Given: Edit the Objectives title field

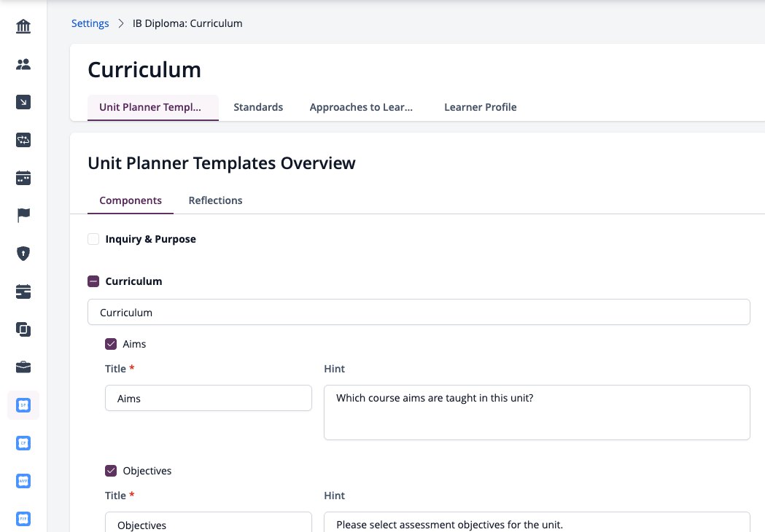Looking at the screenshot, I should (x=209, y=523).
